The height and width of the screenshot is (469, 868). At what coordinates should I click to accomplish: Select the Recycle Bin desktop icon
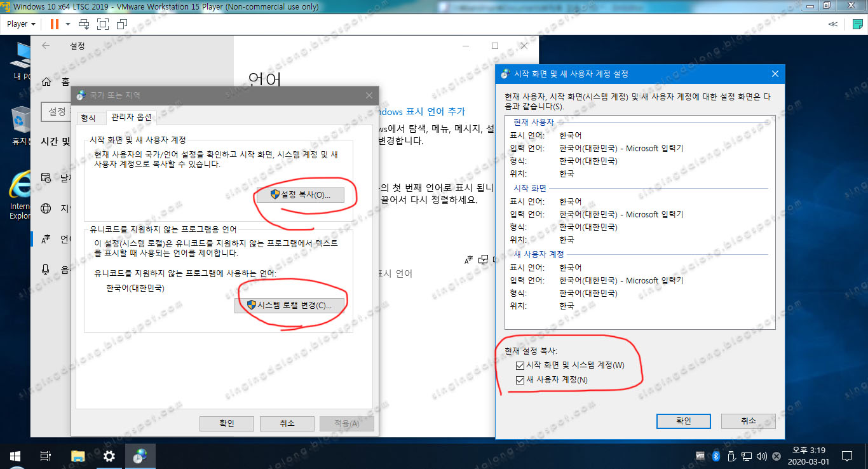click(22, 125)
